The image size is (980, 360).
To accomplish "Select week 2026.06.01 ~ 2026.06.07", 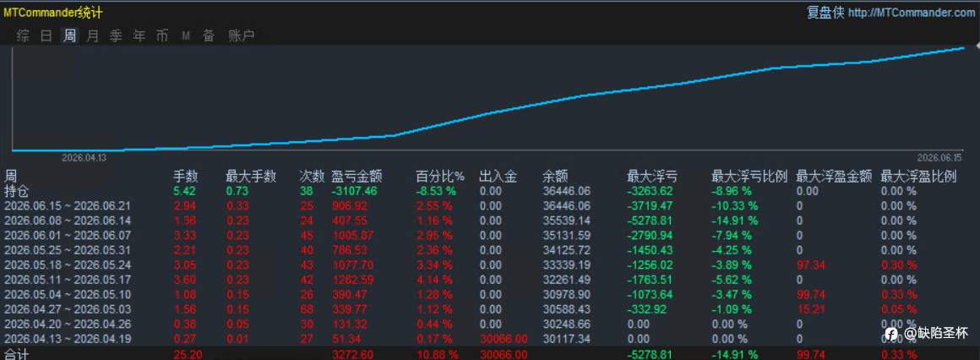I will pos(66,236).
